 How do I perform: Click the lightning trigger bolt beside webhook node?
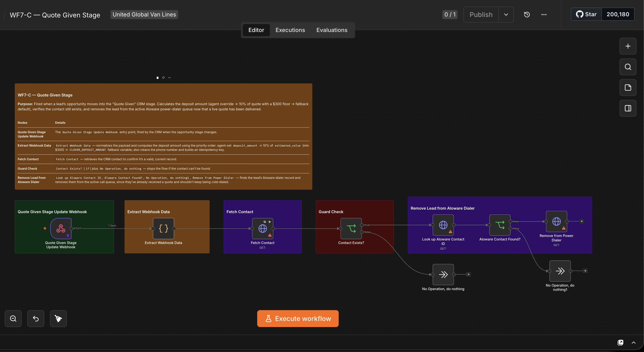[x=45, y=228]
